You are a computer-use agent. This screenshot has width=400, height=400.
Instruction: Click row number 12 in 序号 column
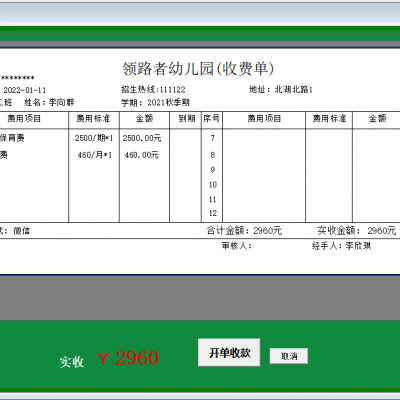point(213,213)
